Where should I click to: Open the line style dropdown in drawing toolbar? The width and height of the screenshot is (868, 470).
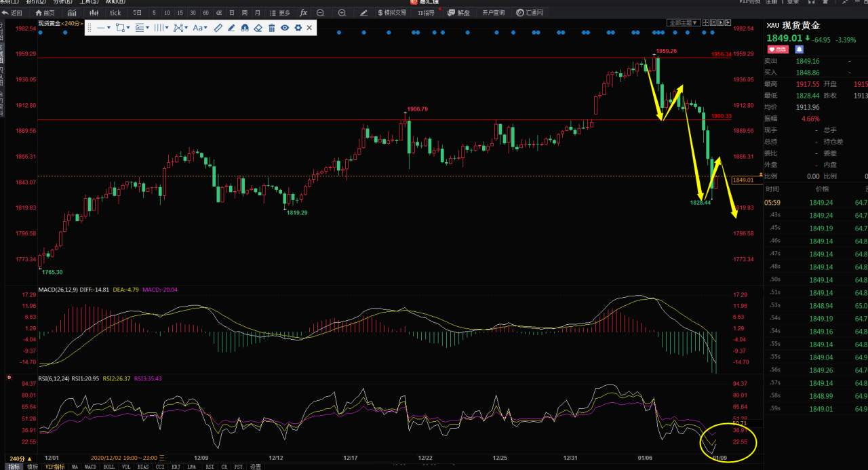(x=103, y=28)
